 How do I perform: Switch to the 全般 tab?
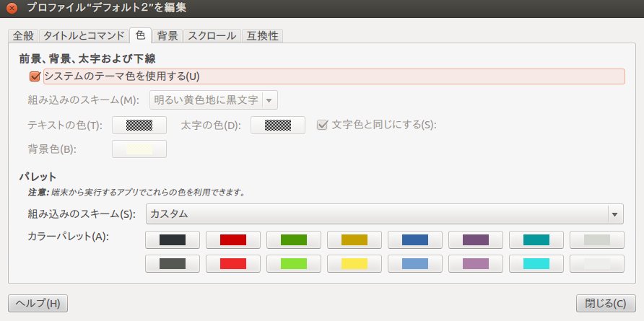click(x=23, y=36)
